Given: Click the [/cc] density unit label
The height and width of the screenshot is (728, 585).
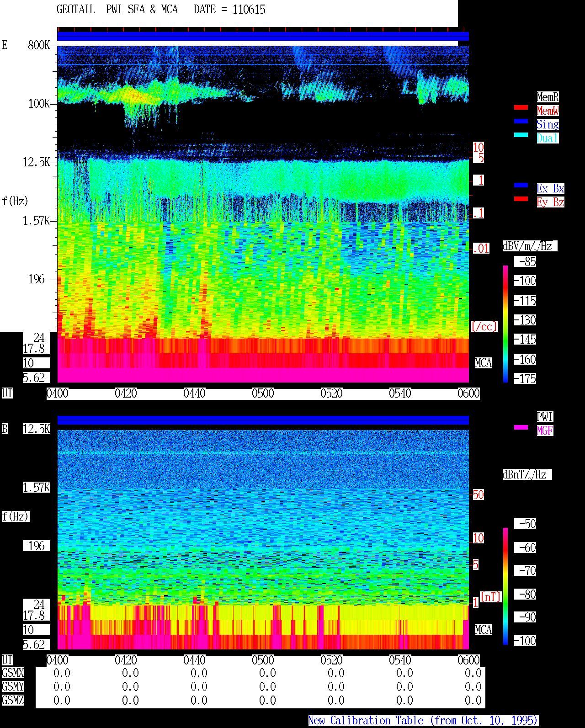Looking at the screenshot, I should coord(484,326).
